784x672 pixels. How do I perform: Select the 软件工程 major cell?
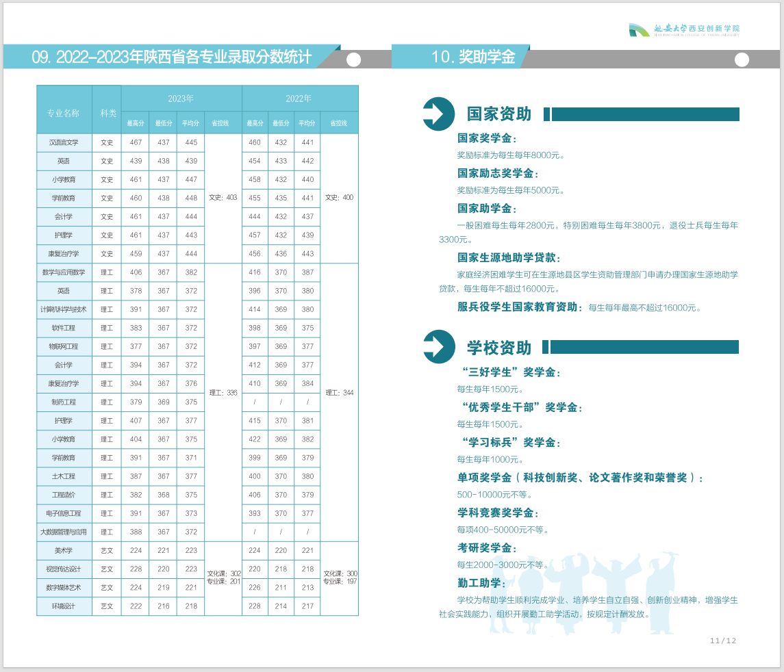click(x=64, y=328)
